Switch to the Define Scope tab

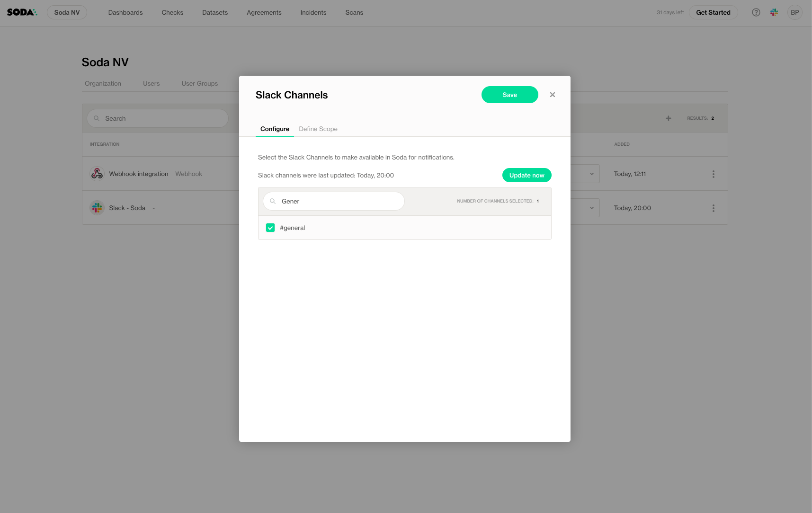click(x=318, y=129)
